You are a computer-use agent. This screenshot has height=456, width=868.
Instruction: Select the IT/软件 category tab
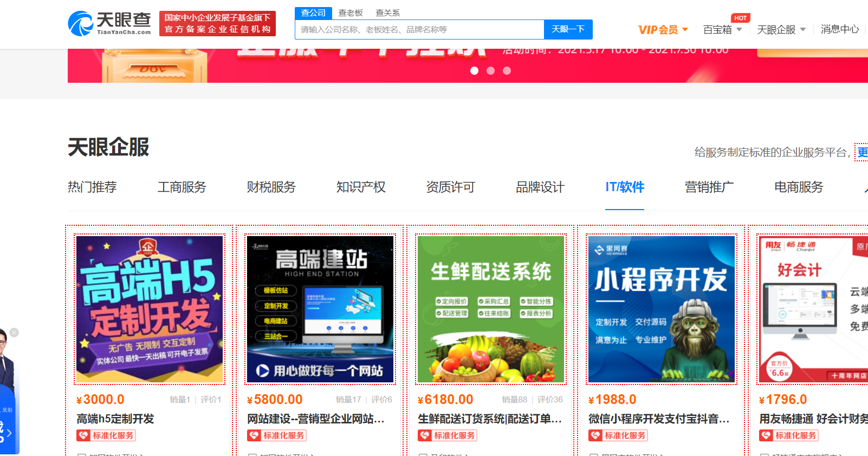(625, 187)
